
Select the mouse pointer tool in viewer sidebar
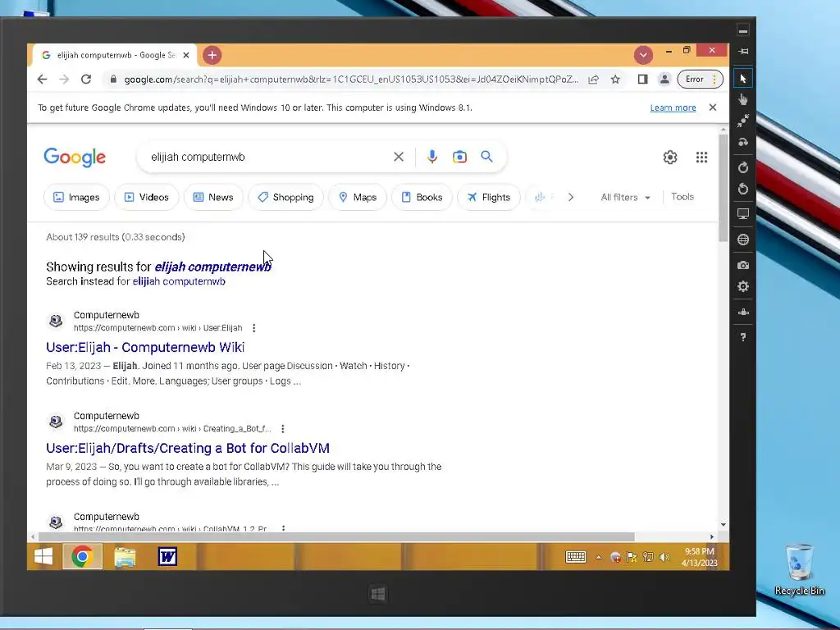[743, 79]
